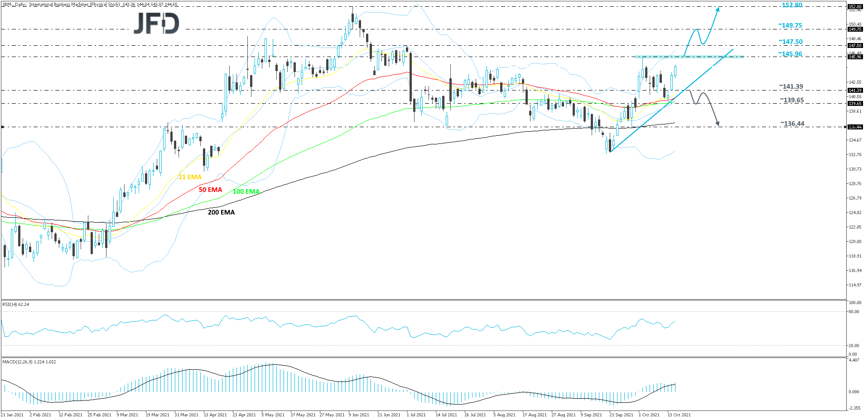Click the IBM Daily chart title text
This screenshot has width=868, height=420.
click(90, 5)
